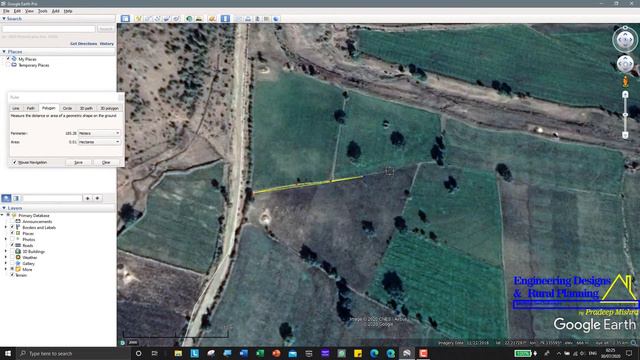
Task: Click the Record a Tour icon
Action: pos(176,19)
